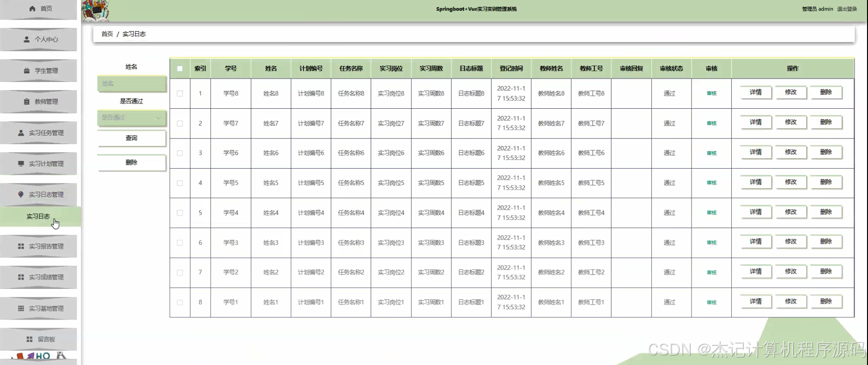This screenshot has height=365, width=868.
Task: Click 删除 button for 学号1 row
Action: tap(826, 301)
